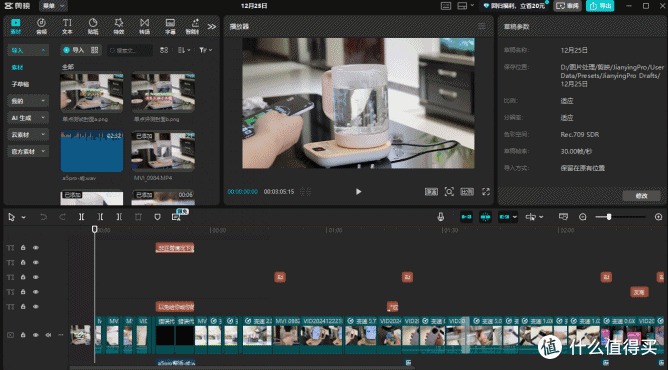
Task: Open the 字幕 captions tab
Action: [x=170, y=26]
